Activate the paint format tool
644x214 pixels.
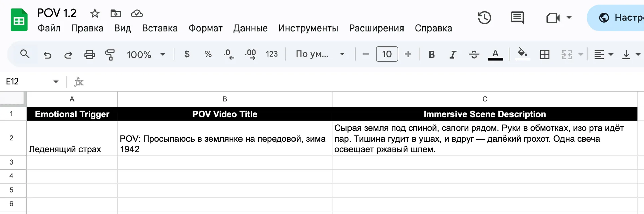click(x=110, y=54)
